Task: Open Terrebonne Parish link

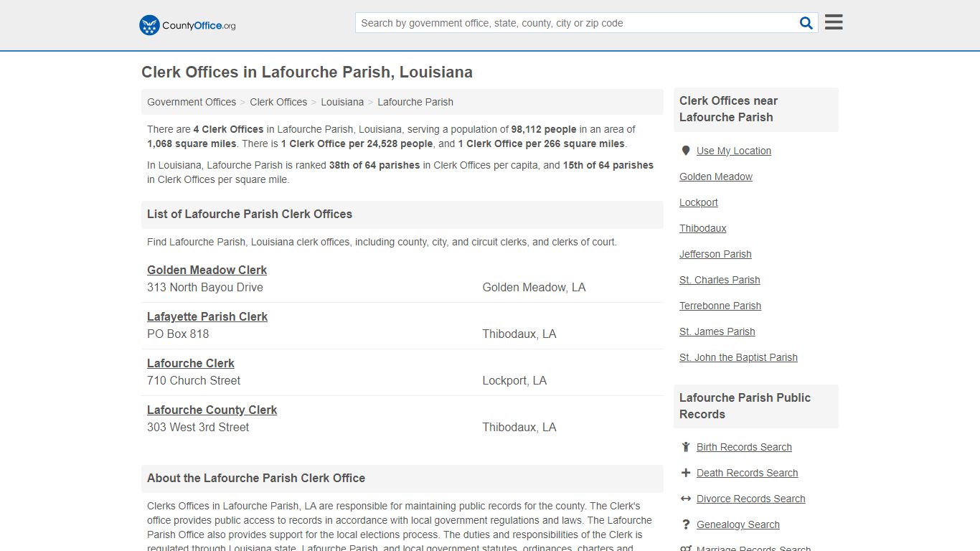Action: [720, 306]
